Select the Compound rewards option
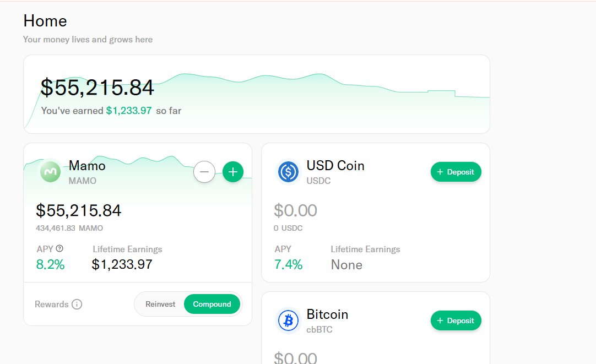Image resolution: width=596 pixels, height=364 pixels. (x=212, y=304)
